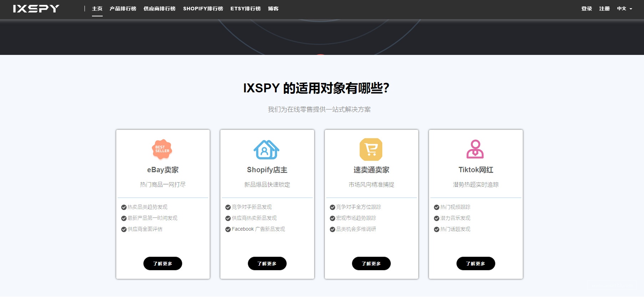This screenshot has height=297, width=644.
Task: Click the subtitle 潜势热题实时追踪
Action: pyautogui.click(x=476, y=185)
